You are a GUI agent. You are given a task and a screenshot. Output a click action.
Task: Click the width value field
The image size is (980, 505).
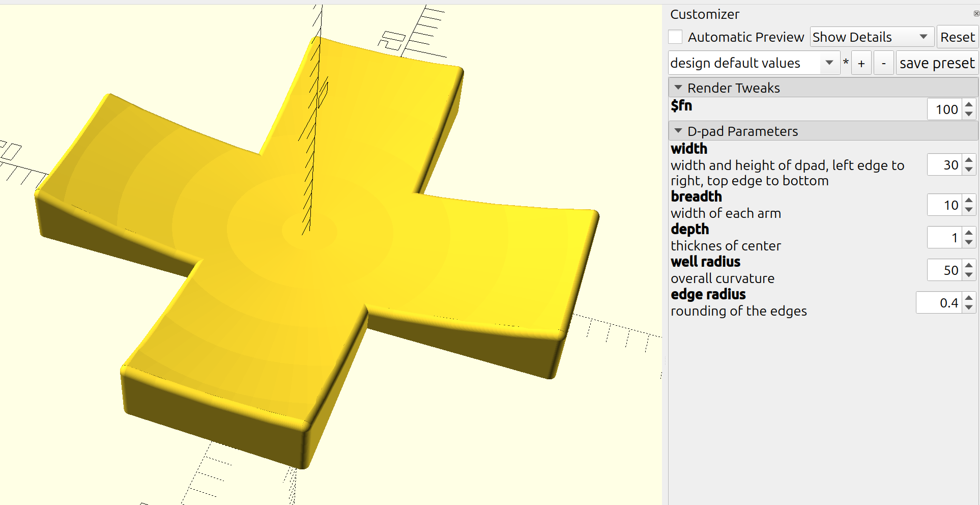pyautogui.click(x=944, y=165)
